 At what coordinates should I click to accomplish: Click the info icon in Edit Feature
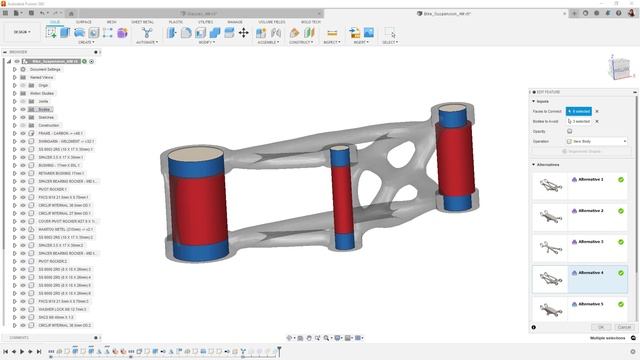pos(534,327)
